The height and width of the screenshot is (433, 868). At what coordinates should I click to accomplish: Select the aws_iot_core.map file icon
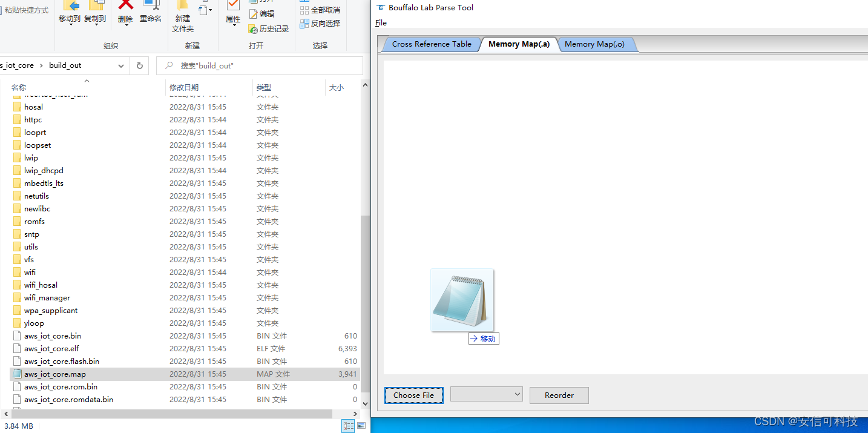point(17,374)
